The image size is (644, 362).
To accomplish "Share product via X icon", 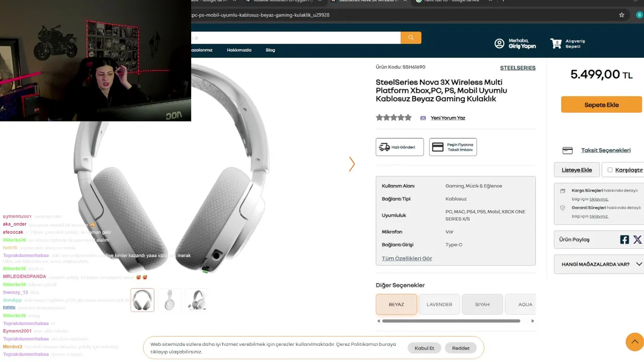I will pos(637,240).
